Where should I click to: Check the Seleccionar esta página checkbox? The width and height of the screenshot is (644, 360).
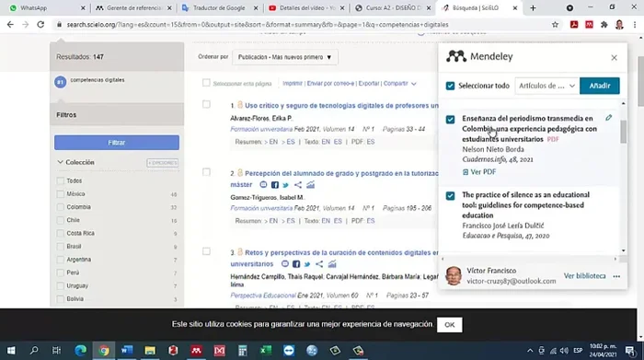(x=206, y=83)
